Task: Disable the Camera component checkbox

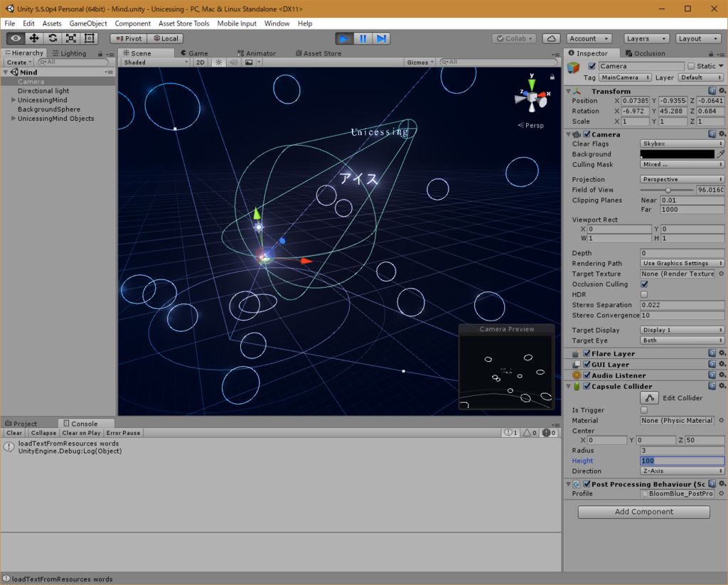Action: coord(587,134)
